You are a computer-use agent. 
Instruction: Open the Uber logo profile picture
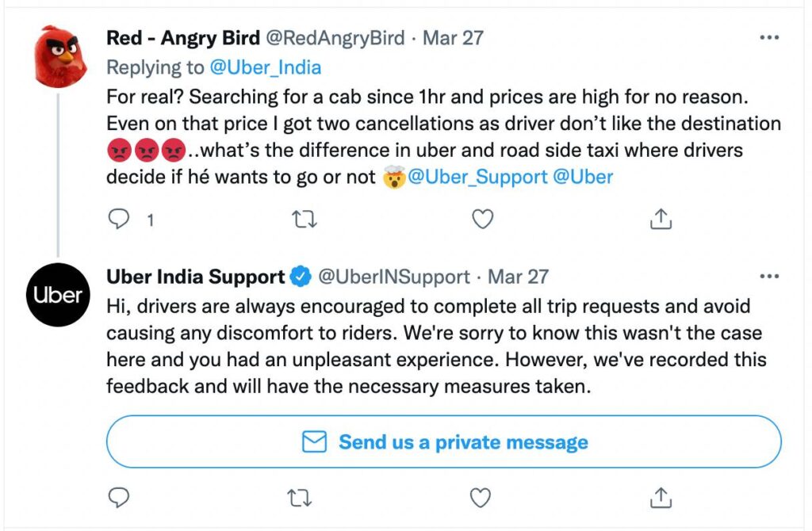pyautogui.click(x=59, y=295)
